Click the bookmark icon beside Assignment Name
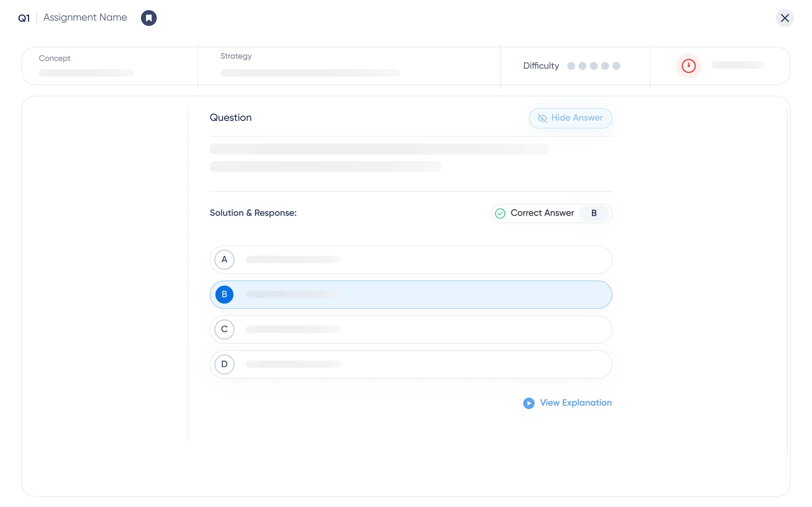Image resolution: width=812 pixels, height=507 pixels. [x=149, y=18]
